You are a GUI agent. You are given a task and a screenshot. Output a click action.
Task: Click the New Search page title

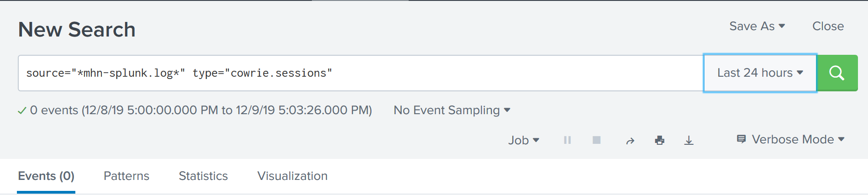click(77, 30)
